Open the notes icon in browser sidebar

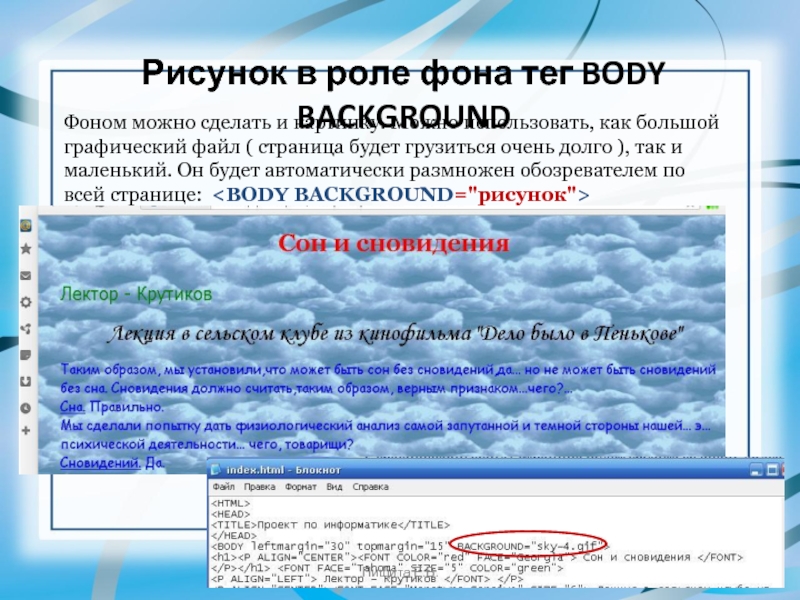(x=26, y=355)
